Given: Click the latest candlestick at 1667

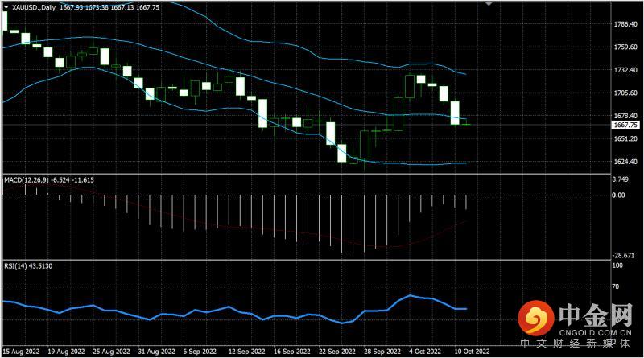Looking at the screenshot, I should click(466, 125).
